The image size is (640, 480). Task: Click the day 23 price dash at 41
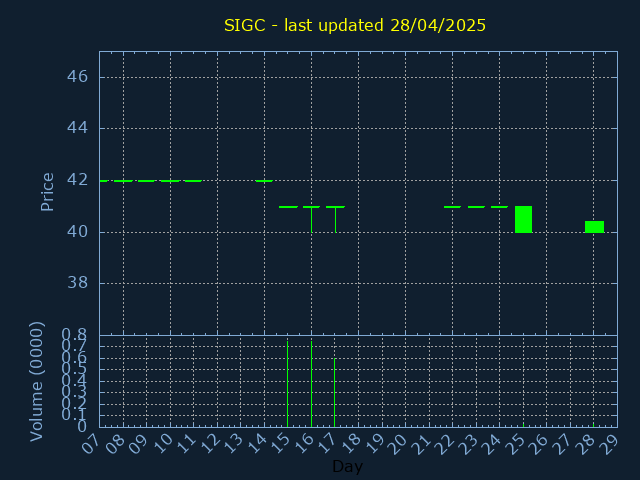click(476, 207)
